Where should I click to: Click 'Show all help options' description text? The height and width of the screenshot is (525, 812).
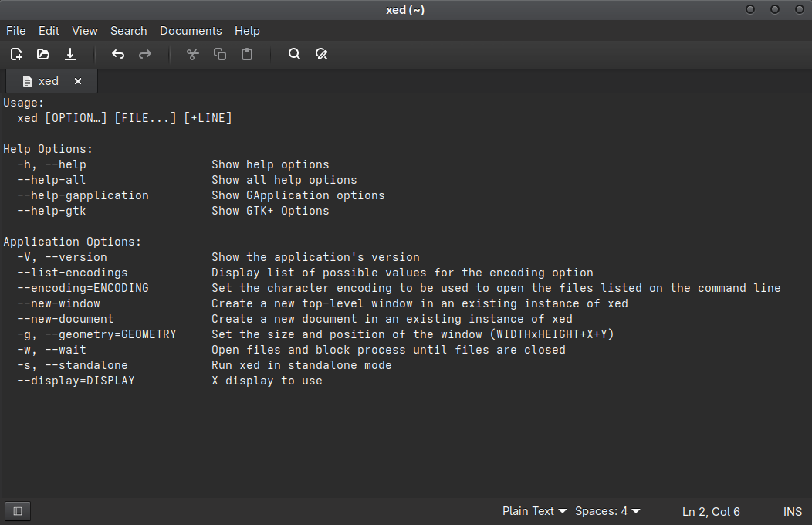tap(284, 180)
